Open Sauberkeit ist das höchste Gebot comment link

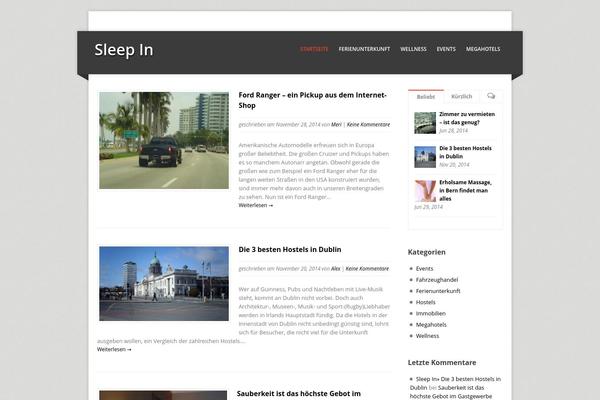[x=451, y=392]
